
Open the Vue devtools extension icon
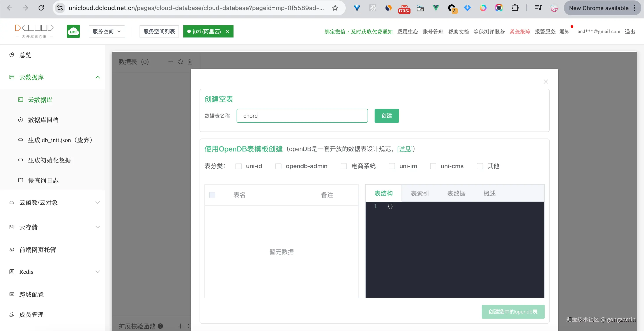pyautogui.click(x=436, y=8)
